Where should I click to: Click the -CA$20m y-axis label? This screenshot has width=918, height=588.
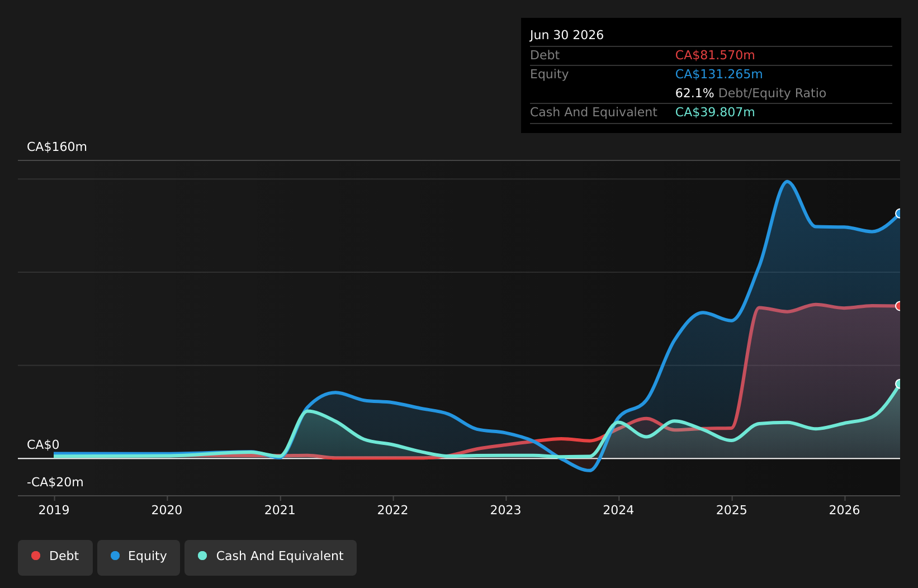click(x=55, y=482)
